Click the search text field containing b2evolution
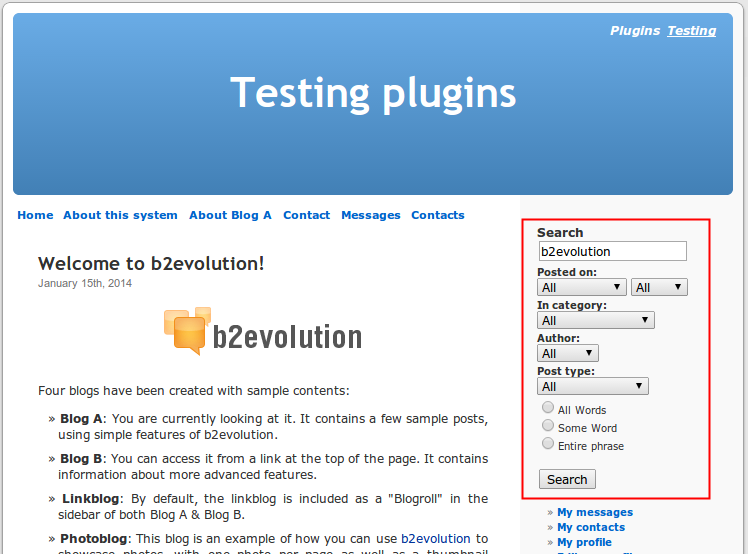The image size is (748, 554). pyautogui.click(x=613, y=251)
